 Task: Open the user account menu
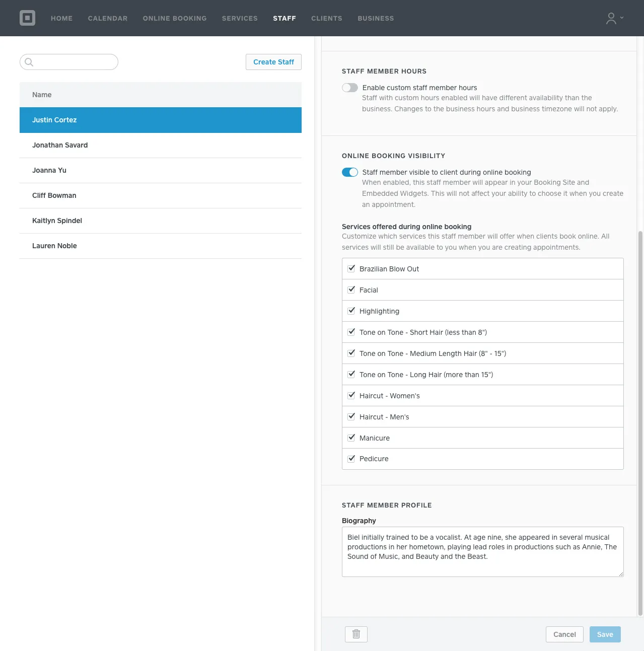pyautogui.click(x=614, y=18)
